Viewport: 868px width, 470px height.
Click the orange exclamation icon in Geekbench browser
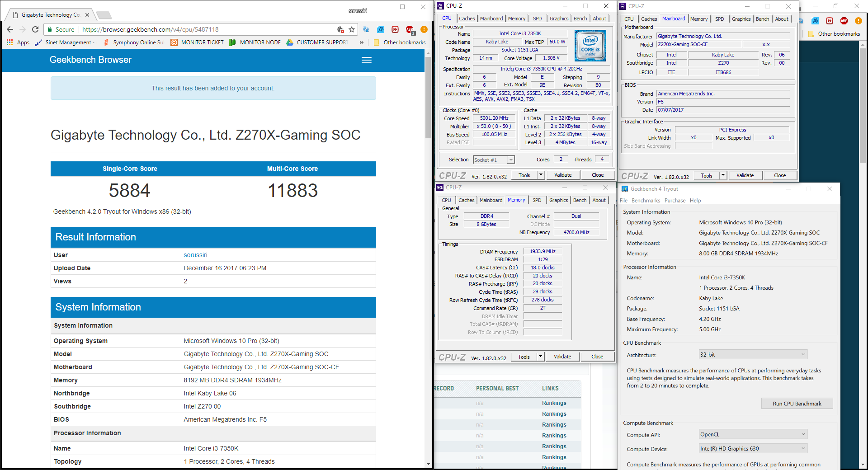pyautogui.click(x=424, y=29)
